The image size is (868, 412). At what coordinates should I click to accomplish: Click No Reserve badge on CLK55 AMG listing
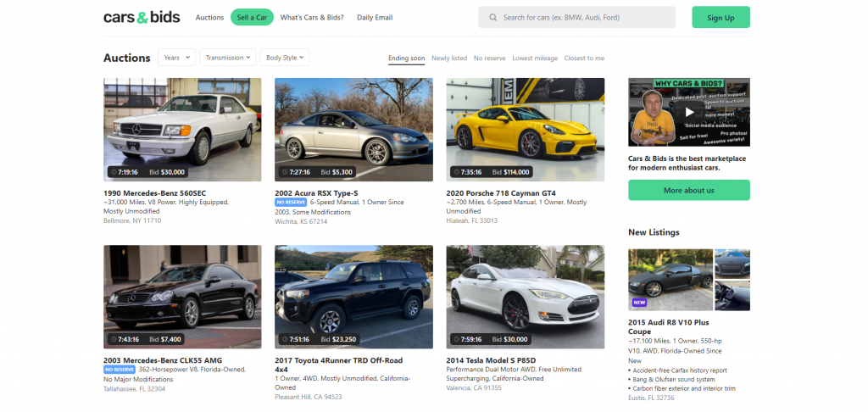point(120,370)
